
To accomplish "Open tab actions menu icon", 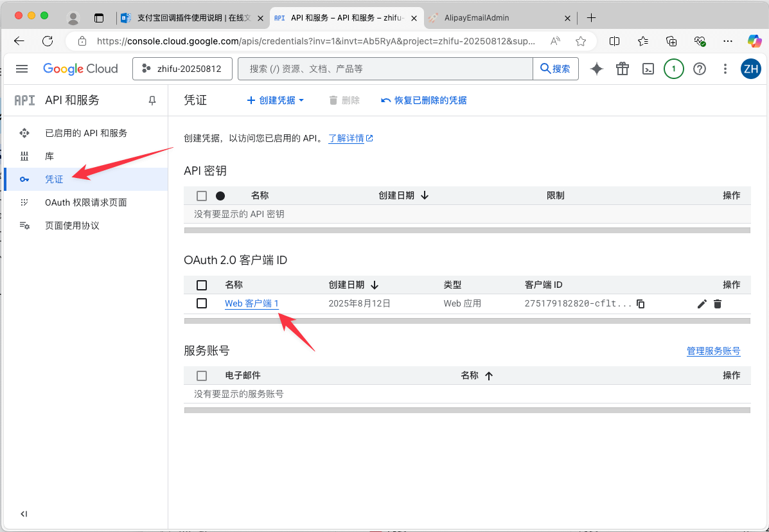I will 100,18.
